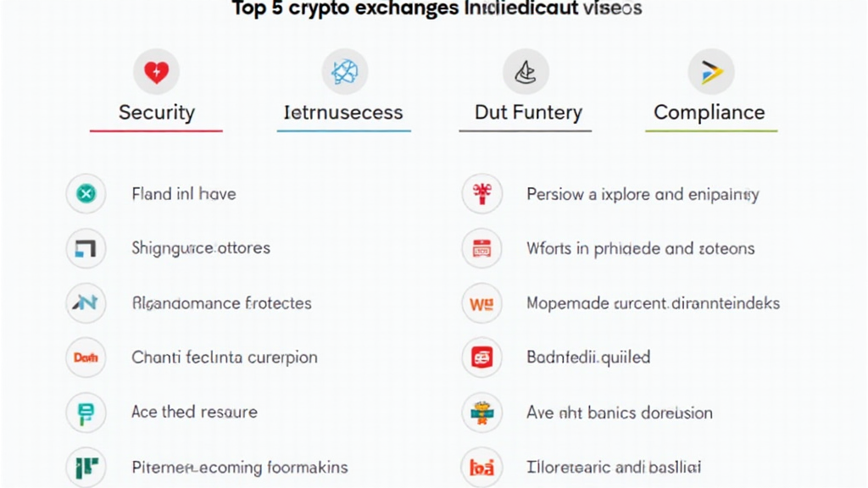
Task: Click the red heart Security icon
Action: [157, 72]
